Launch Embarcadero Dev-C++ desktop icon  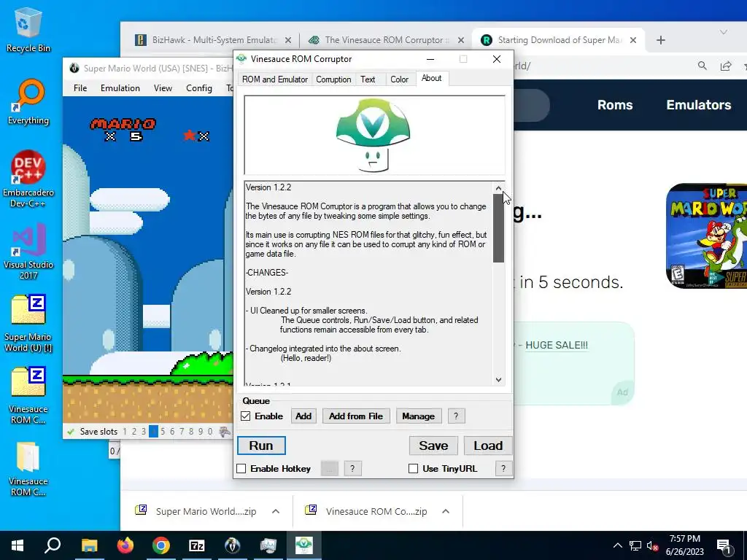[x=28, y=179]
